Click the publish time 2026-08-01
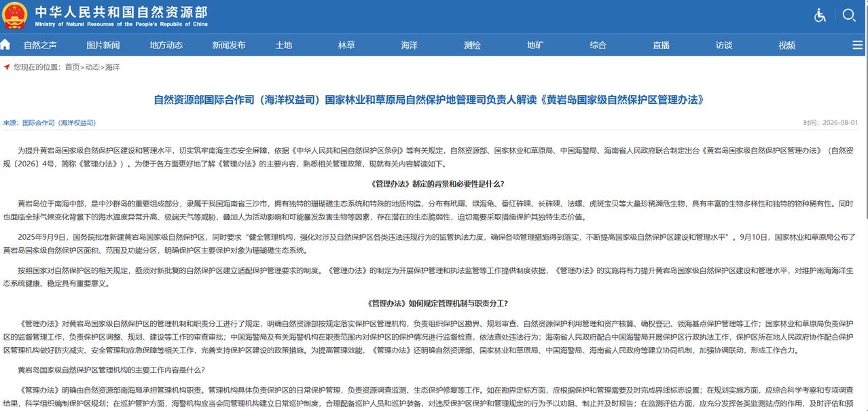Screen dimensions: 868x411 point(839,123)
